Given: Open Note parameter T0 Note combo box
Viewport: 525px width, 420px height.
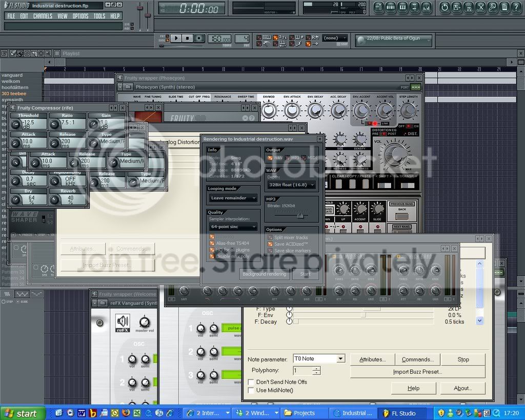Looking at the screenshot, I should click(x=319, y=358).
